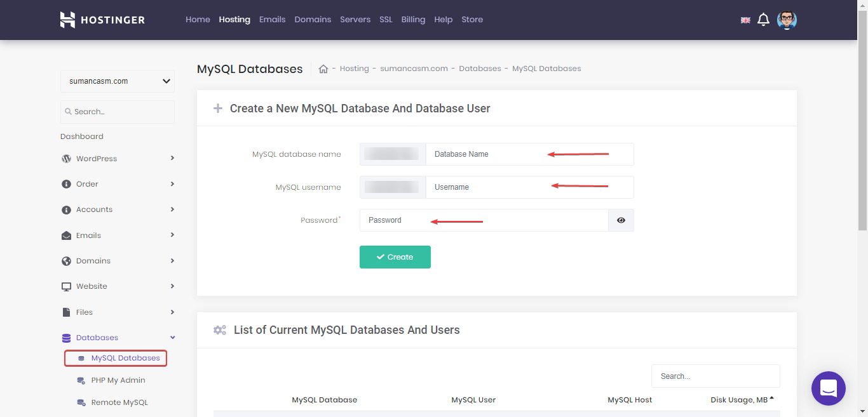Open the Store top menu item
868x417 pixels.
(472, 20)
